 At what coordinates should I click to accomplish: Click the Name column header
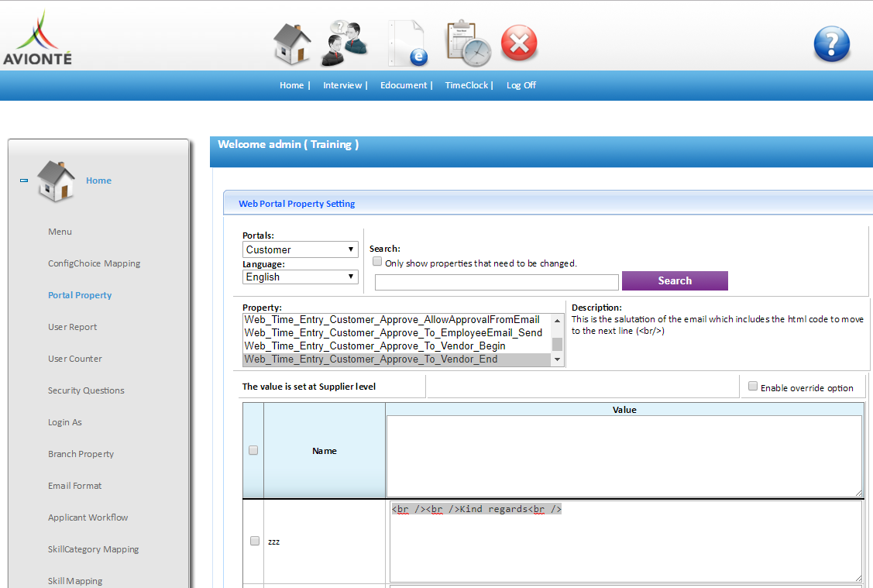(x=325, y=451)
